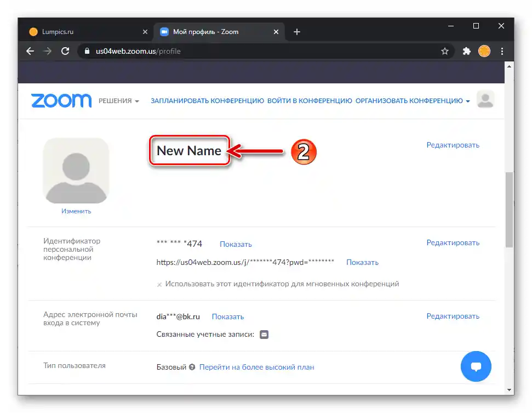This screenshot has height=413, width=532.
Task: Bookmark this page with the star icon
Action: (x=445, y=52)
